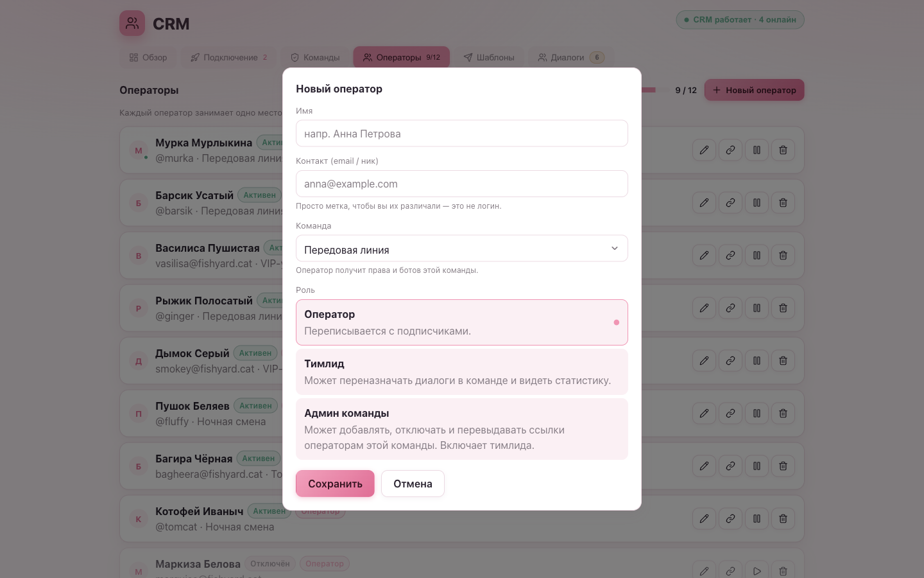Click the CRM logo icon
Viewport: 924px width, 578px height.
pyautogui.click(x=132, y=23)
